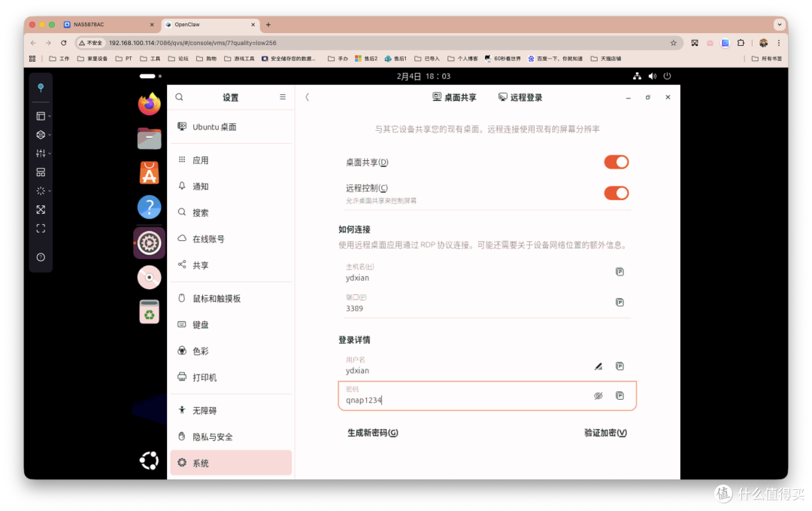The height and width of the screenshot is (511, 812).
Task: Open the 系统 settings category
Action: (231, 463)
